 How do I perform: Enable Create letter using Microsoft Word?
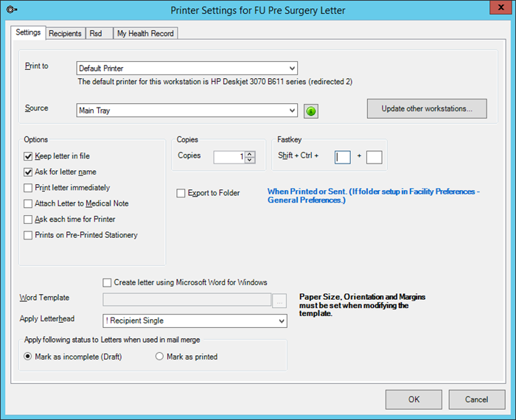(107, 282)
